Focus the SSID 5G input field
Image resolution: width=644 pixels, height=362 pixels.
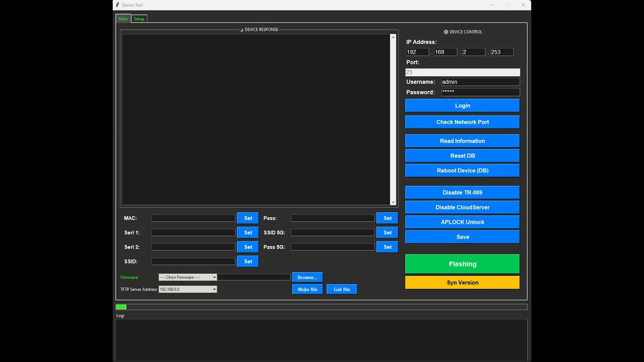[x=333, y=233]
